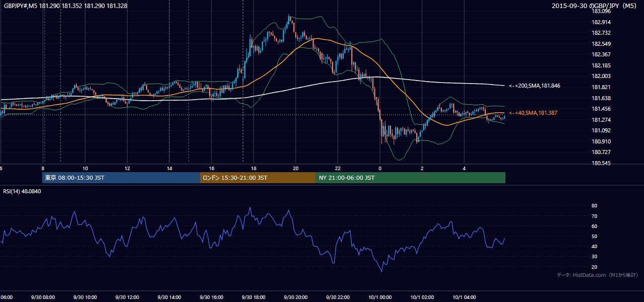Click the RSI 70 level label
The width and height of the screenshot is (644, 302).
point(594,216)
